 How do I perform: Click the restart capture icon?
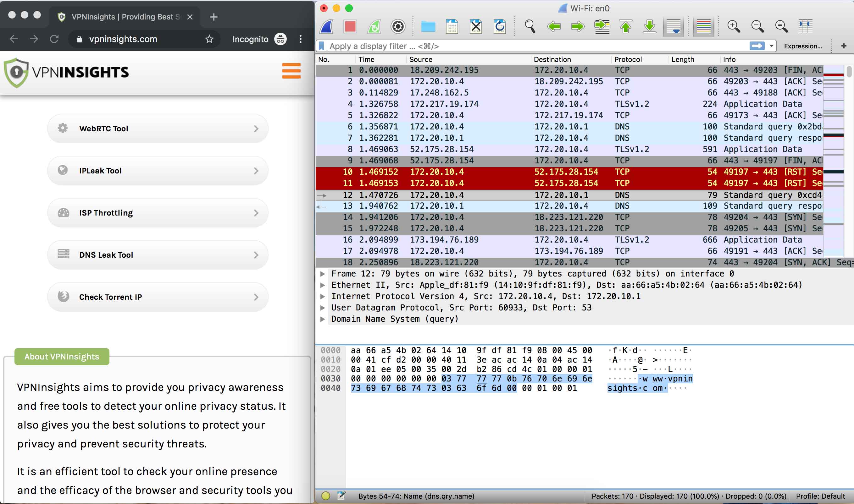tap(373, 26)
